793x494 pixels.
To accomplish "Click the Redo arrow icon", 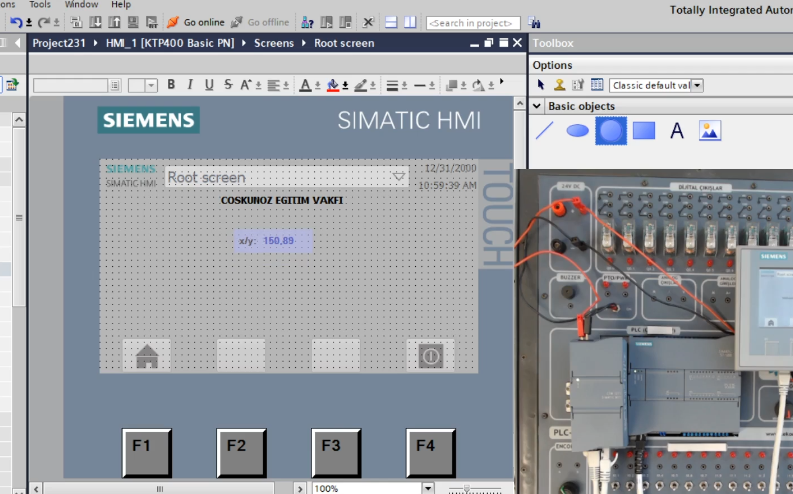I will point(44,23).
